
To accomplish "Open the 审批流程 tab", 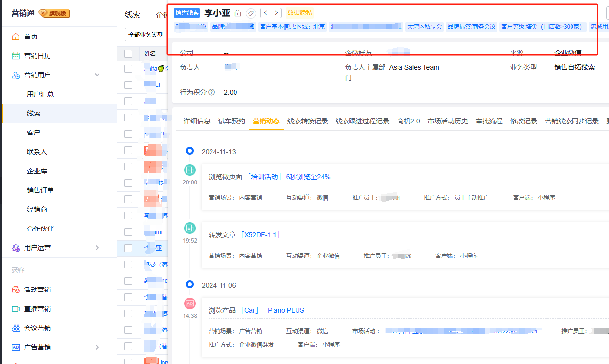I will click(x=489, y=121).
